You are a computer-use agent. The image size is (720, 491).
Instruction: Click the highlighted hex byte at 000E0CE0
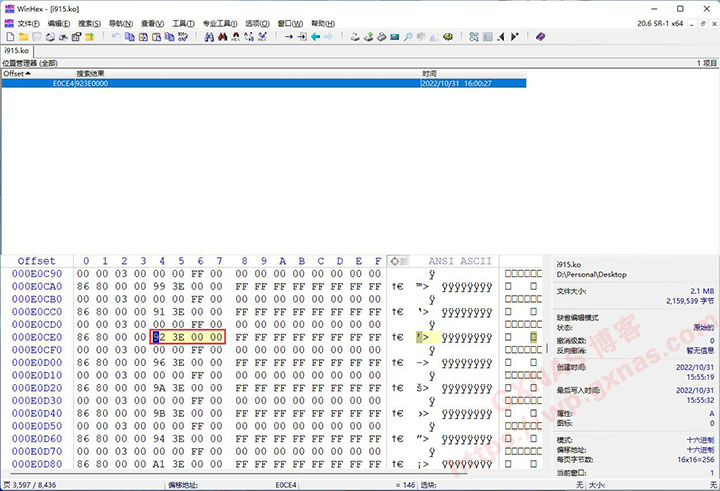156,337
